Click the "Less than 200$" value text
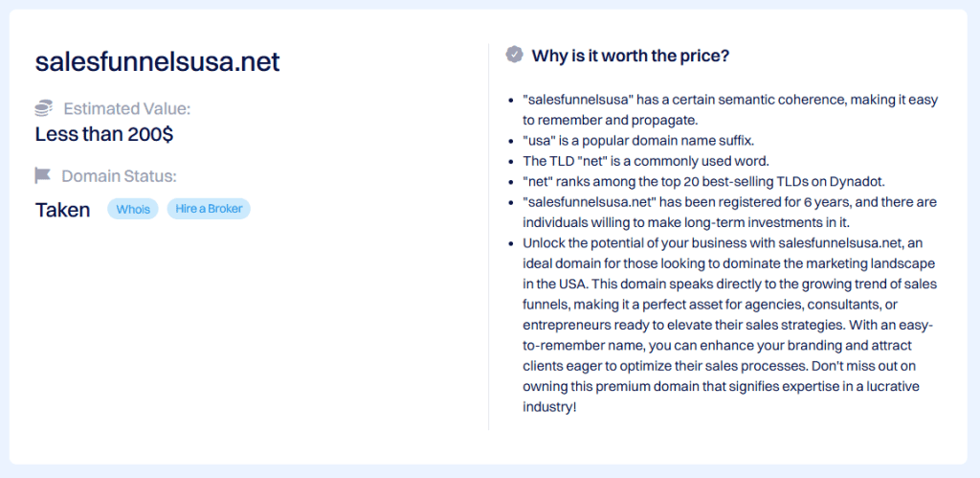 104,134
